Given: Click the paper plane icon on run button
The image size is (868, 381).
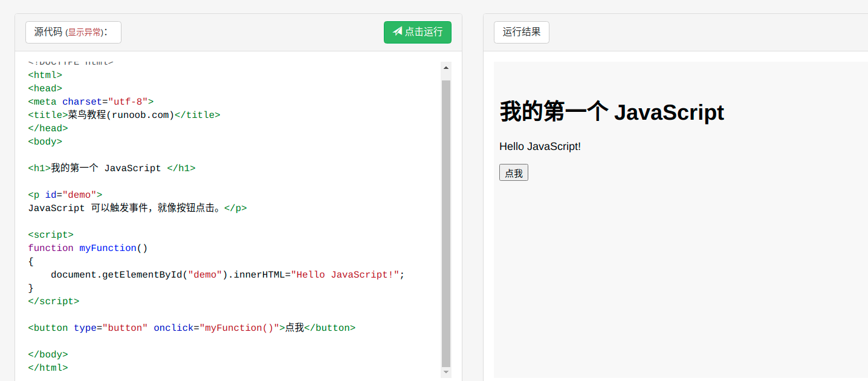Looking at the screenshot, I should click(x=397, y=31).
